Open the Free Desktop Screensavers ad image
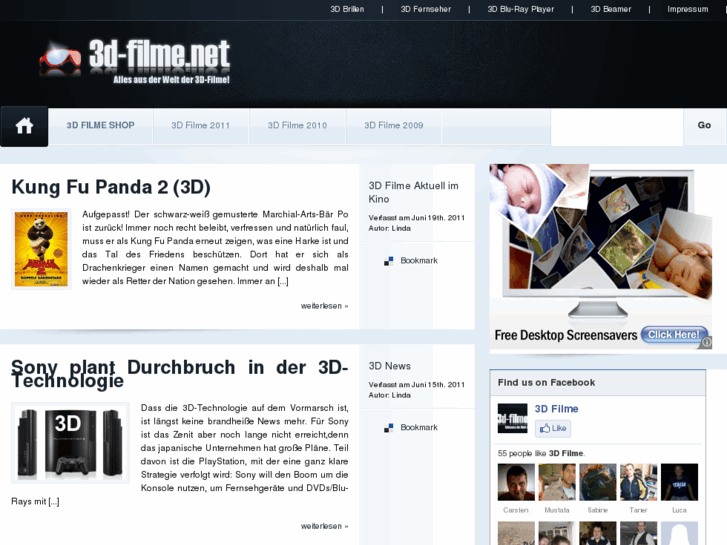 (x=601, y=256)
